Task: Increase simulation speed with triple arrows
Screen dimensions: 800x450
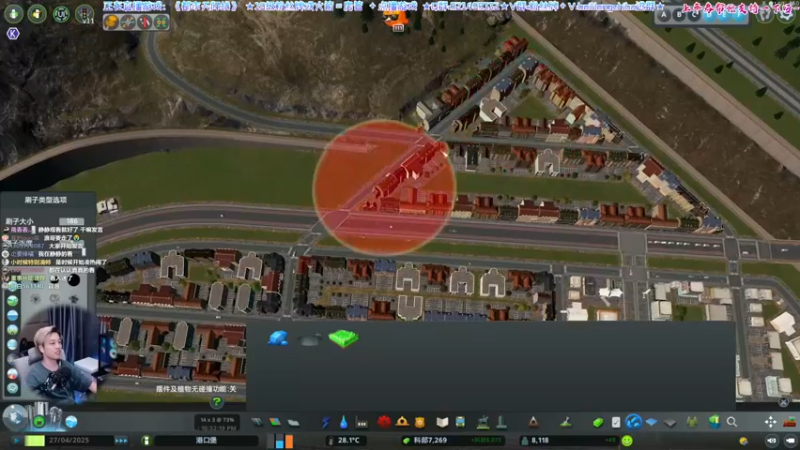Action: pos(121,440)
